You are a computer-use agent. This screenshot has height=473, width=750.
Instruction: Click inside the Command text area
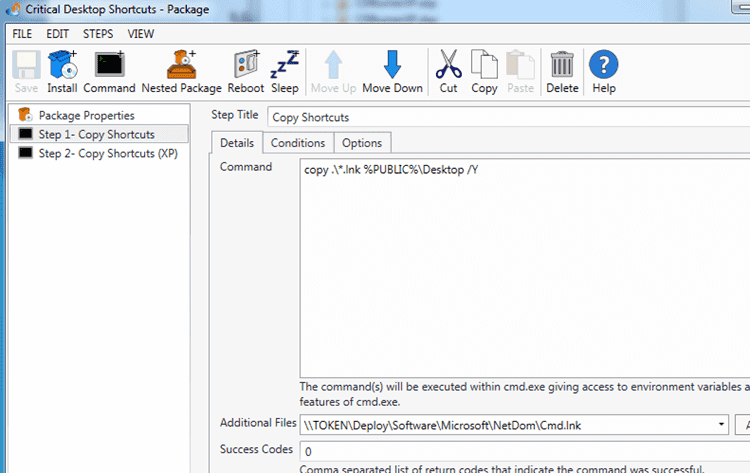pyautogui.click(x=525, y=269)
